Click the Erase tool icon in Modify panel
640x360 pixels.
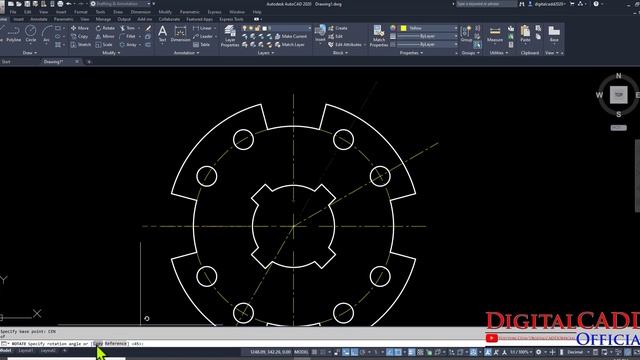148,28
